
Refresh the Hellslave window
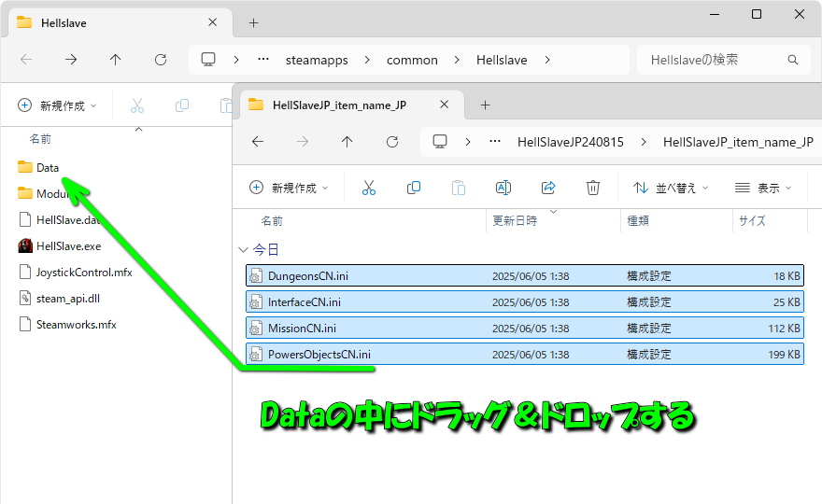coord(161,60)
